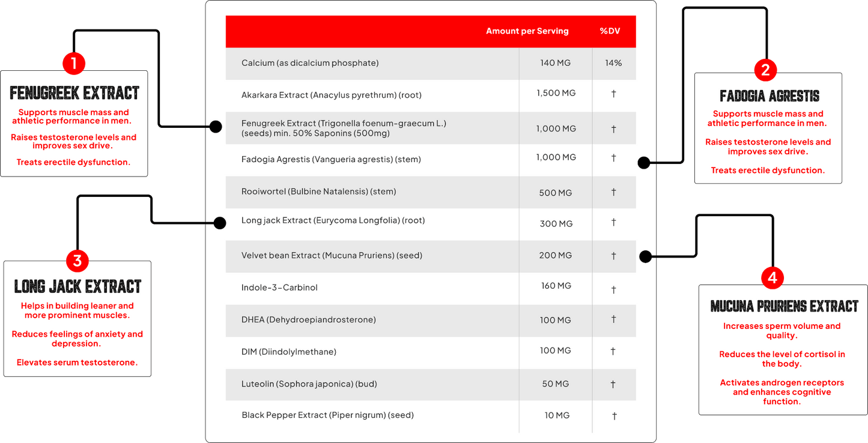This screenshot has height=443, width=868.
Task: Click the dagger symbol in the DHEA row
Action: [x=613, y=319]
